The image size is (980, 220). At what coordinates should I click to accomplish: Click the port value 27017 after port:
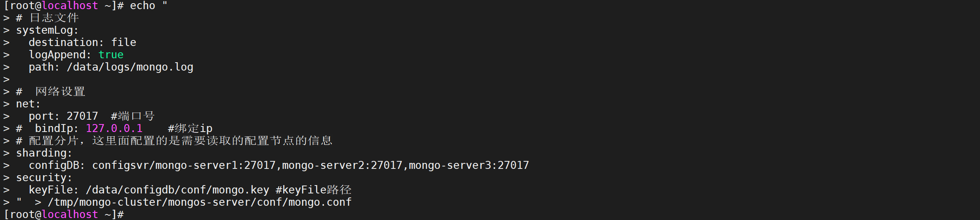tap(82, 116)
